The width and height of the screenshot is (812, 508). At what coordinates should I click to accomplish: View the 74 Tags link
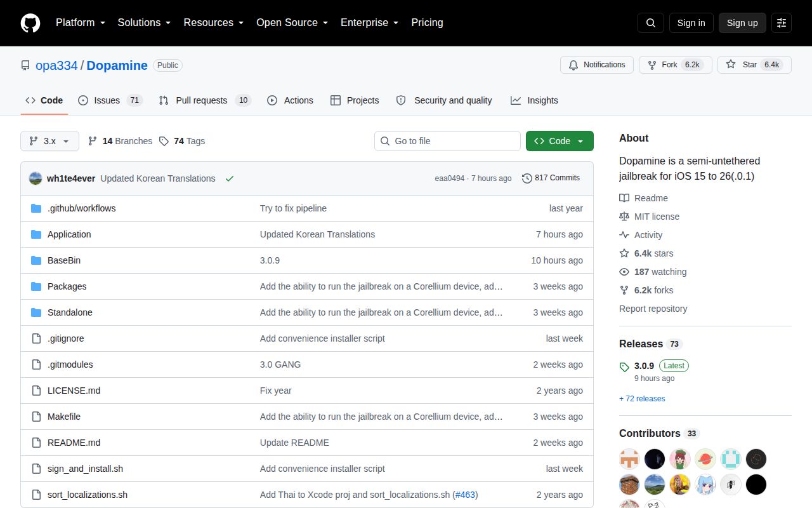182,141
